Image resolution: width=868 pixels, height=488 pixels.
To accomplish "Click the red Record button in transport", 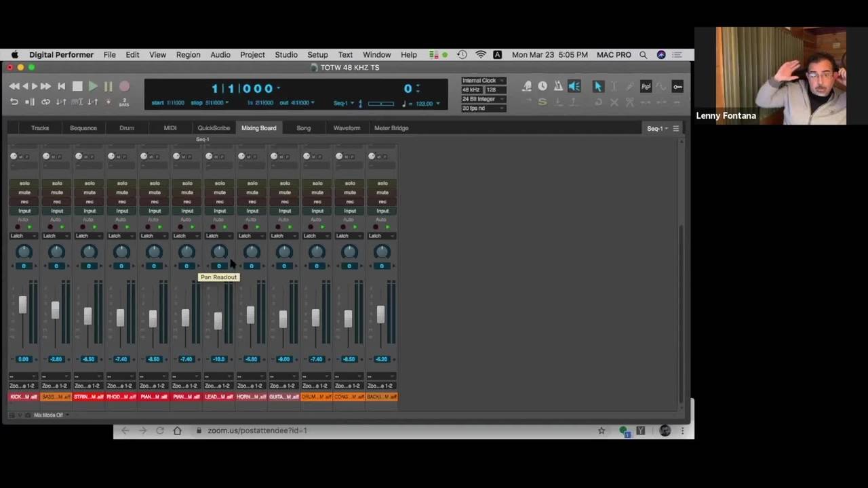I will tap(124, 87).
